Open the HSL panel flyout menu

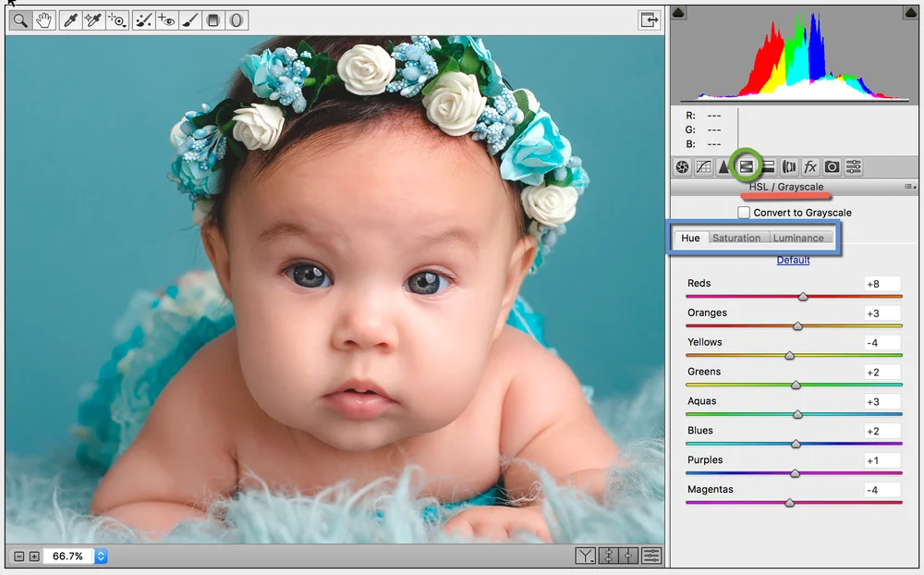pos(910,186)
